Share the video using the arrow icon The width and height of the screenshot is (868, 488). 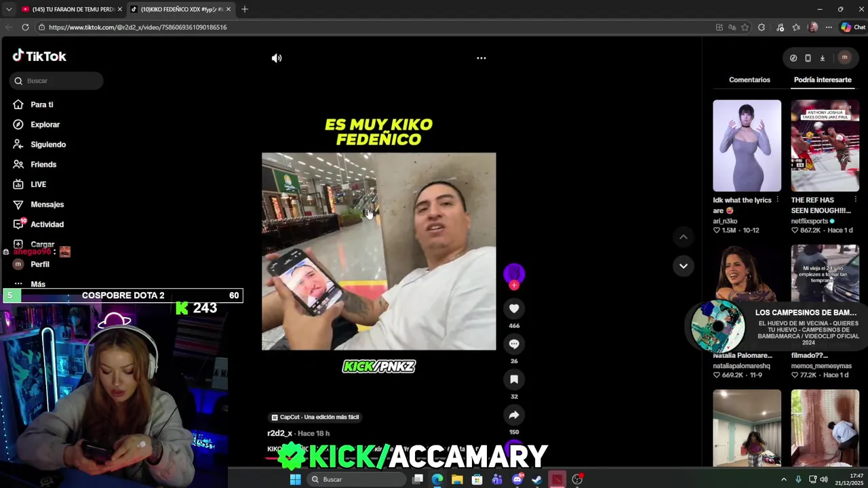coord(514,415)
